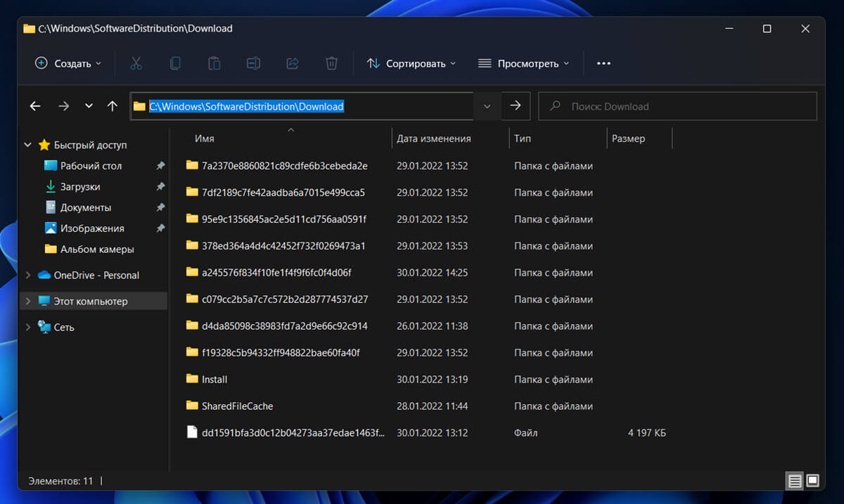The width and height of the screenshot is (844, 504).
Task: Click the folder icon in address bar
Action: [x=139, y=106]
